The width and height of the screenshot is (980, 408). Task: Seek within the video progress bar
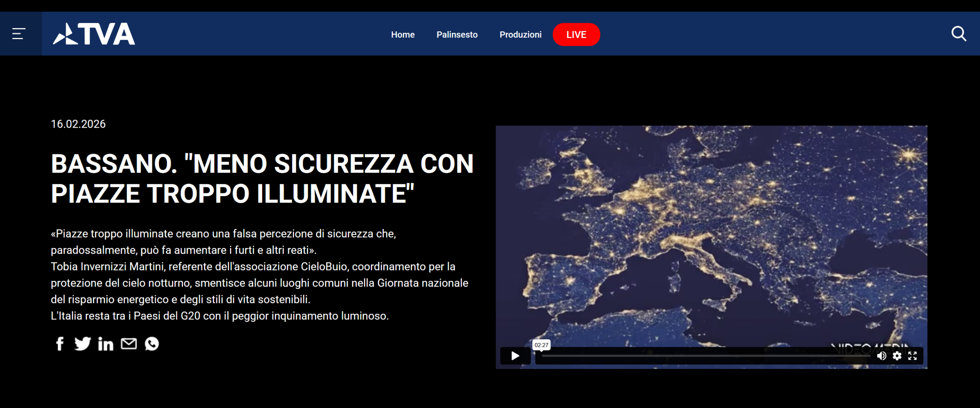(706, 356)
